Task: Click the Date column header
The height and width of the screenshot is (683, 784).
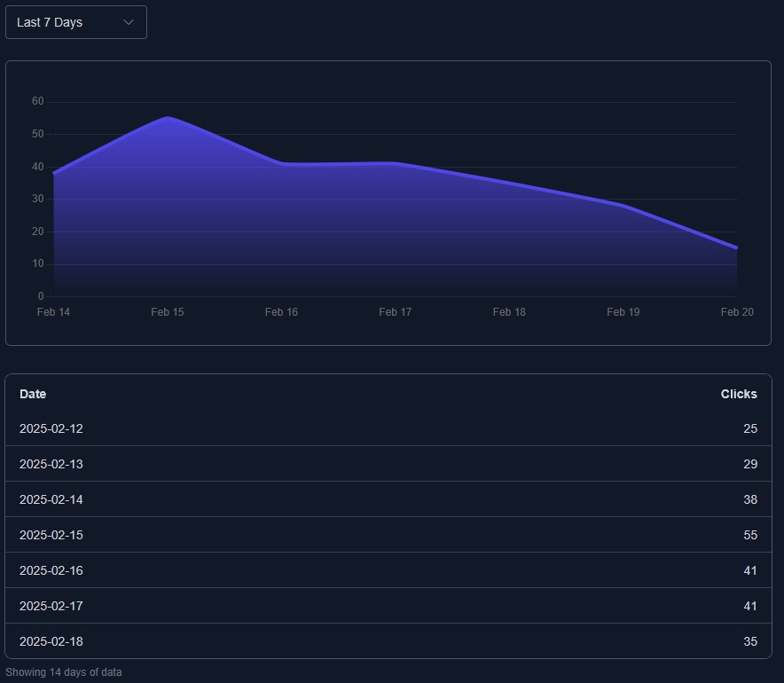Action: [x=33, y=394]
